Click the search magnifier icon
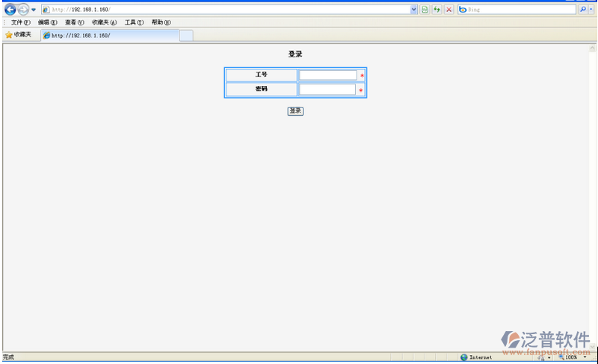The height and width of the screenshot is (364, 598). coord(583,10)
